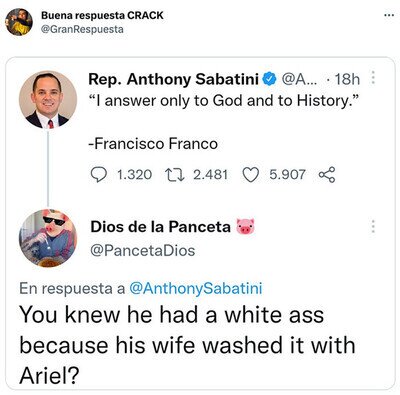Click the share icon on Sabatini's tweet
Image resolution: width=400 pixels, height=395 pixels.
(327, 175)
